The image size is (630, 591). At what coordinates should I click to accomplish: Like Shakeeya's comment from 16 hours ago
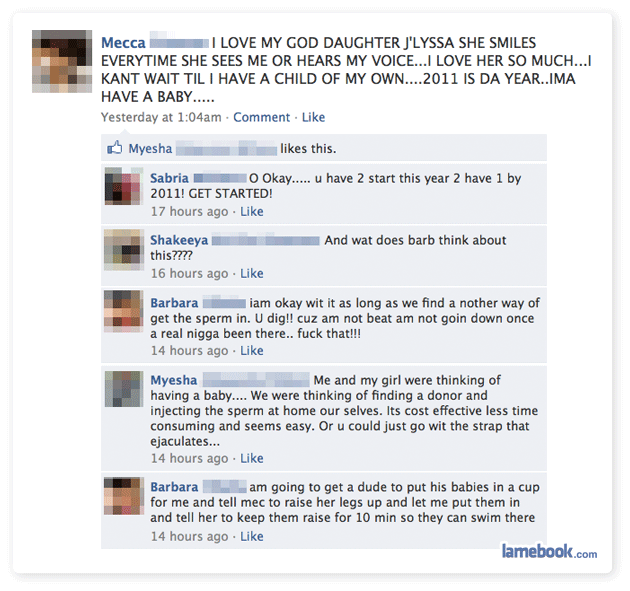(252, 273)
